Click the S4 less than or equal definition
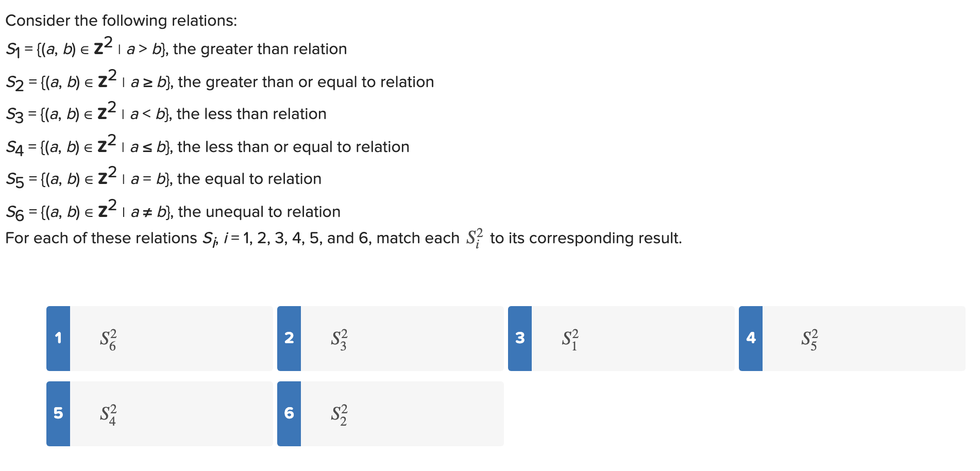 tap(208, 145)
